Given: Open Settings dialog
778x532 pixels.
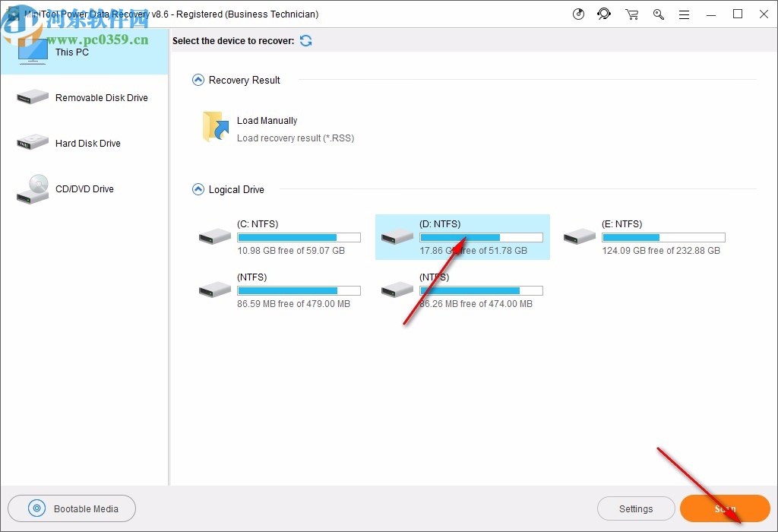Looking at the screenshot, I should click(x=636, y=508).
